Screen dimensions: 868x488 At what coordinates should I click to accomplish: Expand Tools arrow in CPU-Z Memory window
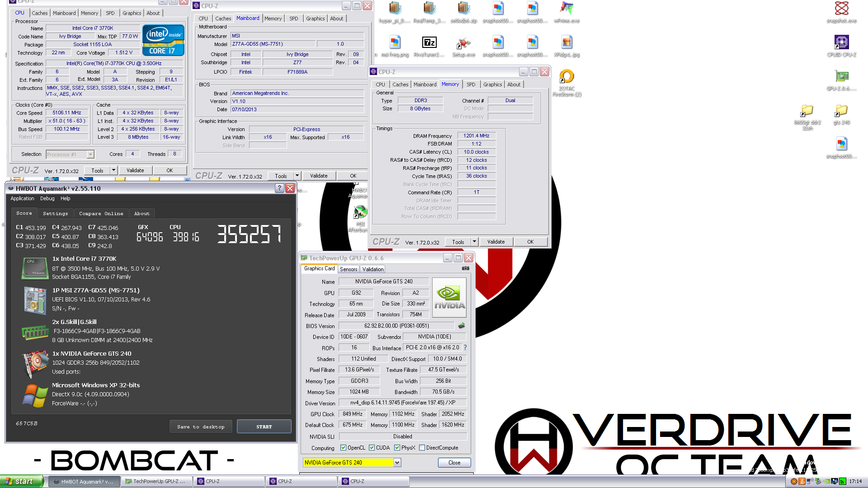[x=474, y=242]
